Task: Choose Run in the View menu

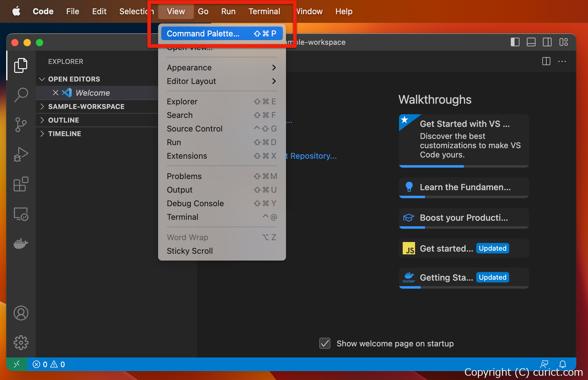Action: (222, 142)
